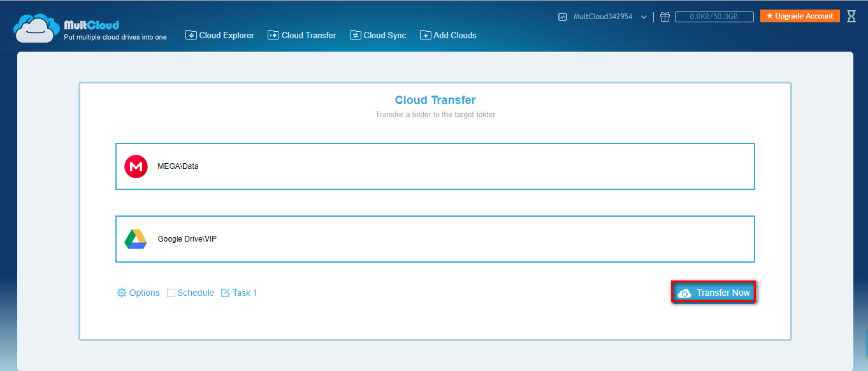Click the Task 1 edit icon

click(225, 293)
